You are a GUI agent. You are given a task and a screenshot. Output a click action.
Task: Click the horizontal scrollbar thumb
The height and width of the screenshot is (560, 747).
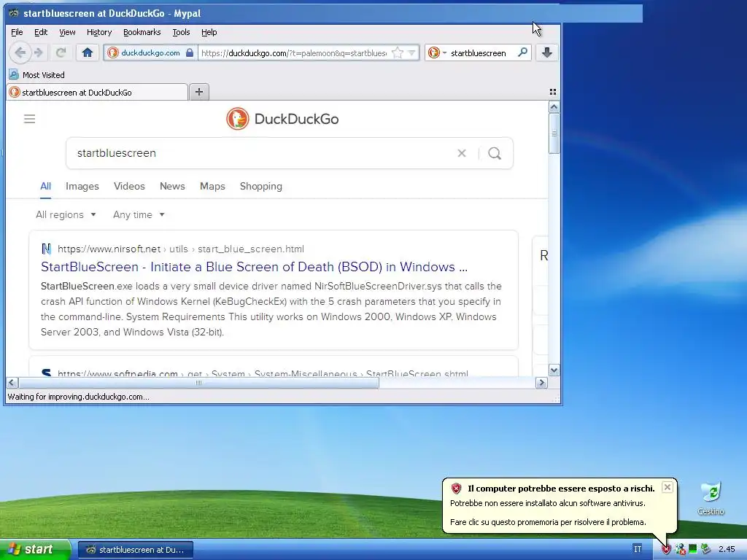tap(198, 382)
